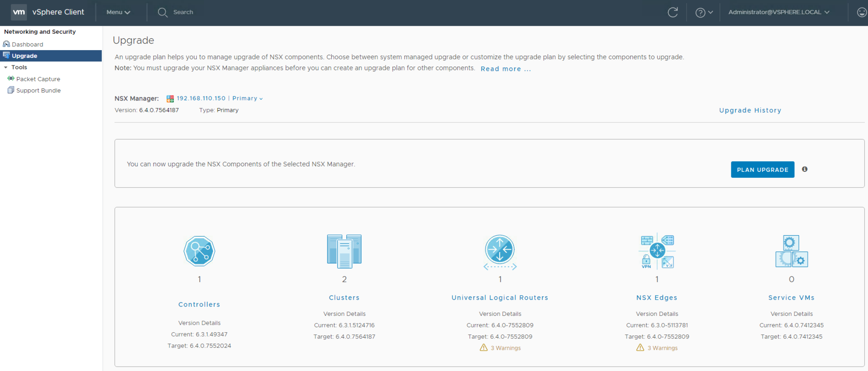Collapse the Tools tree section

tap(6, 68)
